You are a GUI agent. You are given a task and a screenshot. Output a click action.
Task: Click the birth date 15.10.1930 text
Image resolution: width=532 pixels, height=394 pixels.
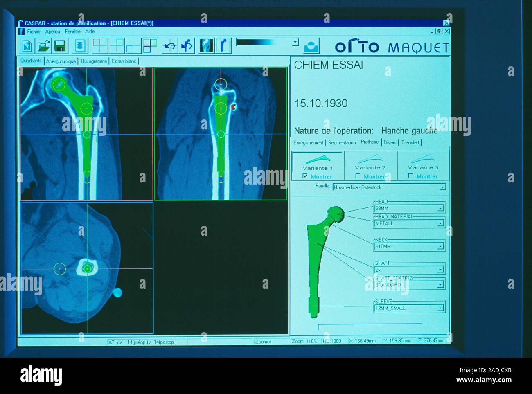[321, 104]
